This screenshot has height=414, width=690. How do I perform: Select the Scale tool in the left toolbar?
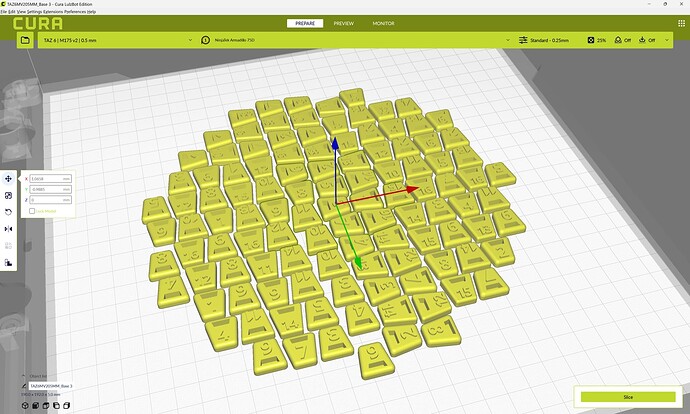tap(8, 195)
